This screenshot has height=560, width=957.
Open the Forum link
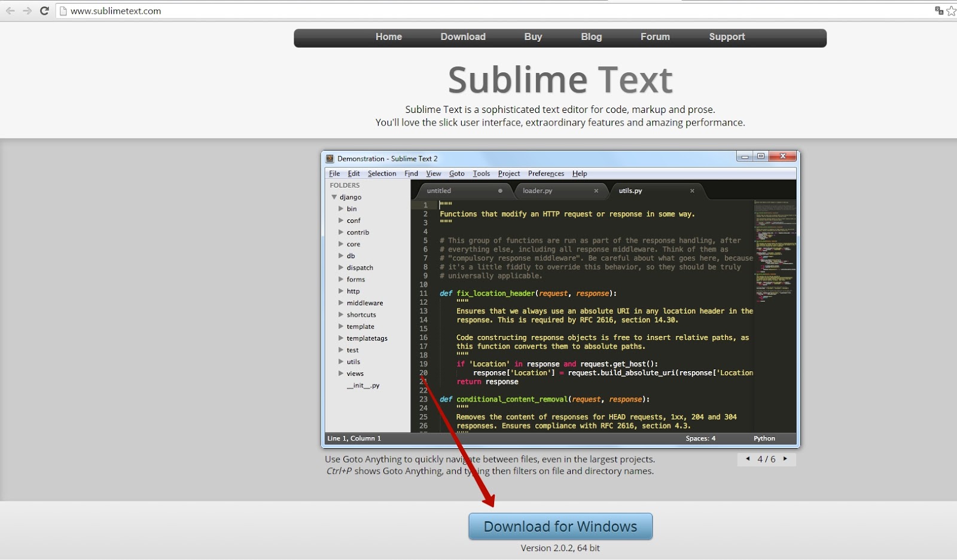point(655,37)
